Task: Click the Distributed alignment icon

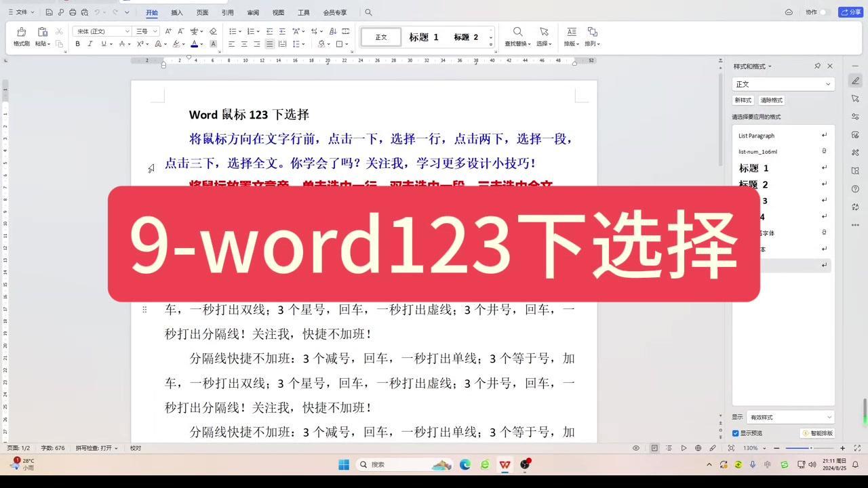Action: click(x=282, y=44)
